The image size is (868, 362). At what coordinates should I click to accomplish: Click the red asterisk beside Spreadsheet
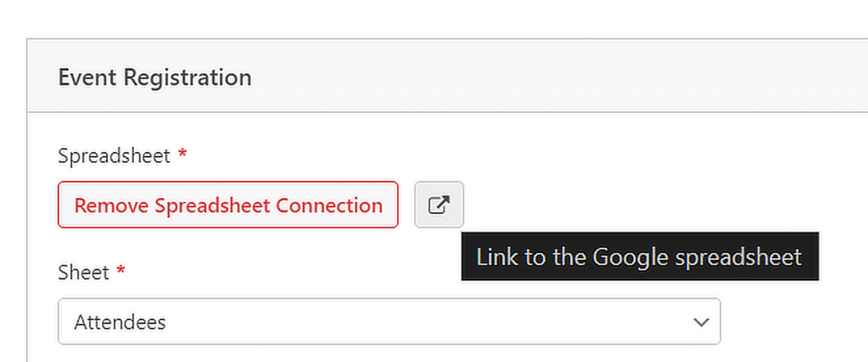coord(182,155)
